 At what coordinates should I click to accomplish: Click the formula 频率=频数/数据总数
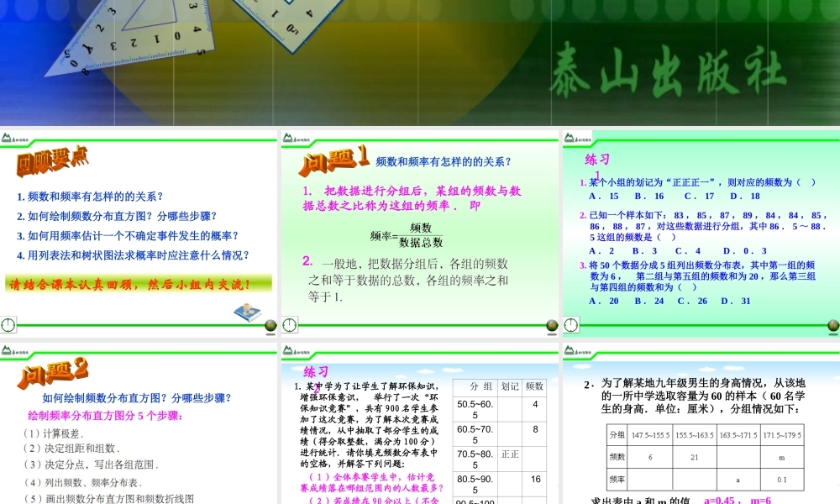pyautogui.click(x=407, y=235)
